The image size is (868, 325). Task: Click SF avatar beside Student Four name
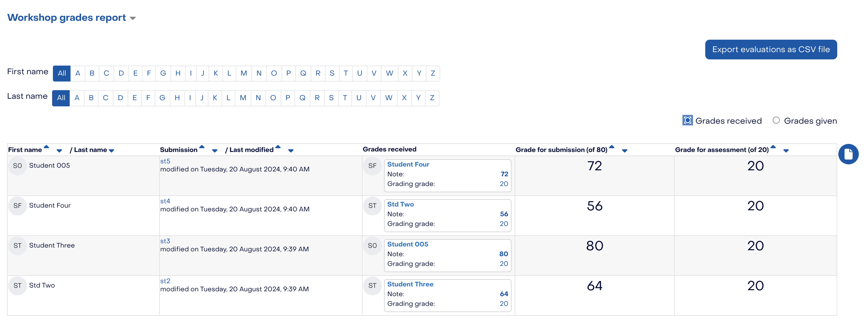pos(18,206)
